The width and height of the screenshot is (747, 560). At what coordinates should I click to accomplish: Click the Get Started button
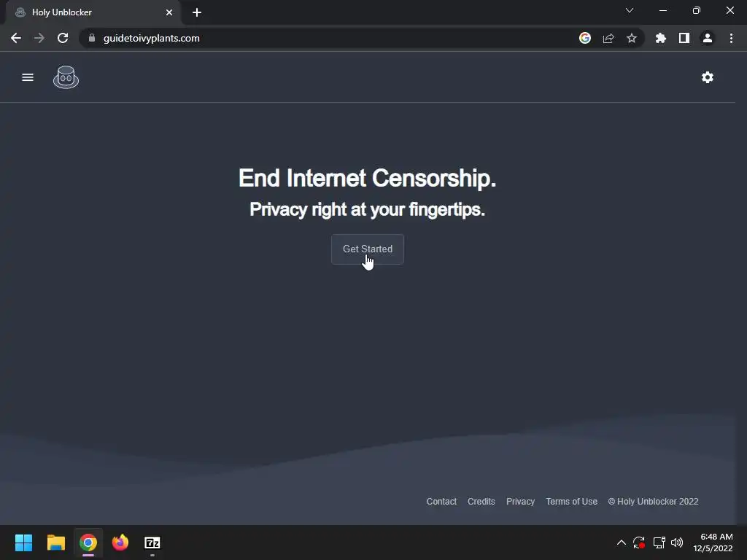click(368, 249)
